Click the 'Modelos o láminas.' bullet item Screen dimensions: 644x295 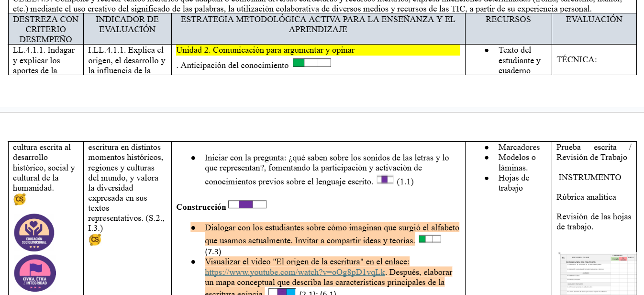(517, 162)
